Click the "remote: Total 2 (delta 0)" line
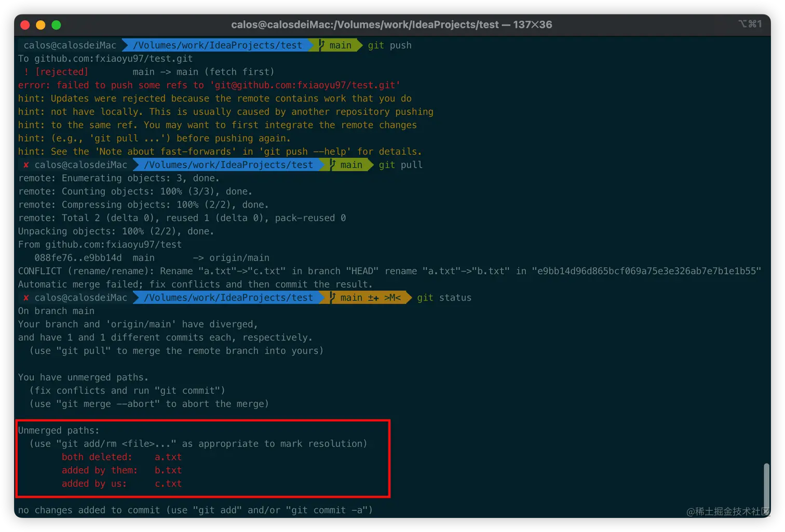785x532 pixels. click(x=182, y=218)
